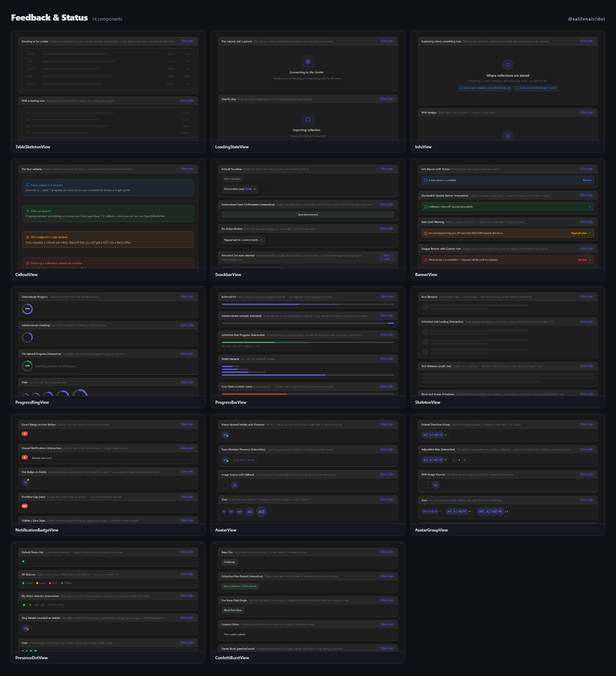The width and height of the screenshot is (616, 676).
Task: Click warning icon in API rate limit banner
Action: [x=426, y=233]
